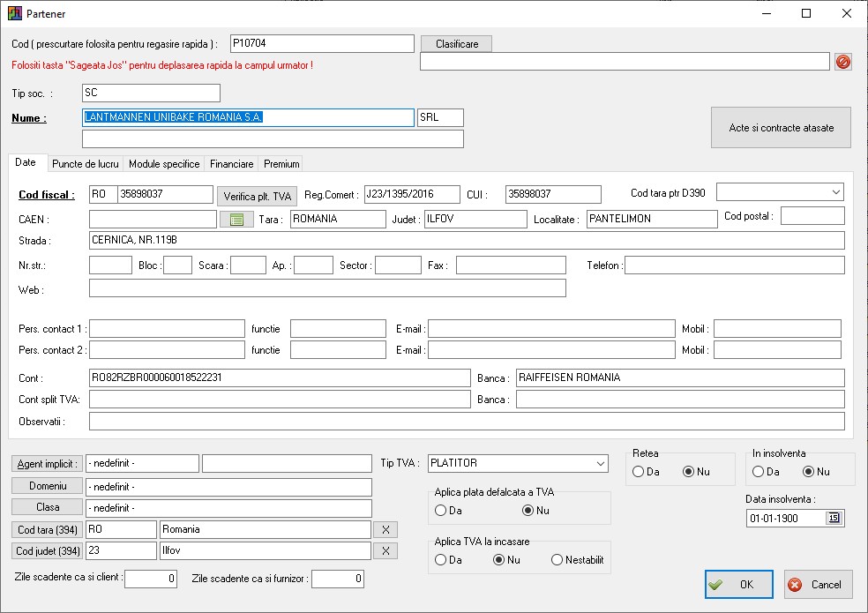Switch to the Puncte de lucru tab
Image resolution: width=868 pixels, height=613 pixels.
tap(85, 164)
